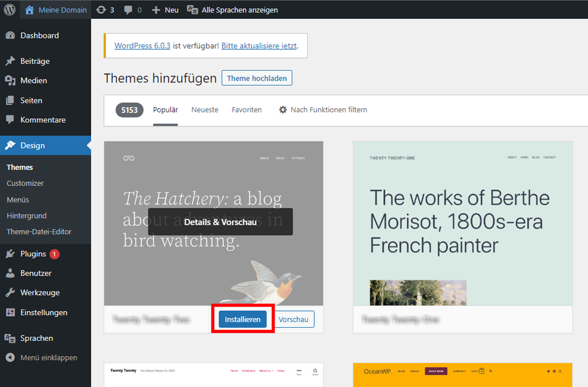This screenshot has width=588, height=387.
Task: Click the Dashboard gauge icon
Action: pyautogui.click(x=10, y=35)
